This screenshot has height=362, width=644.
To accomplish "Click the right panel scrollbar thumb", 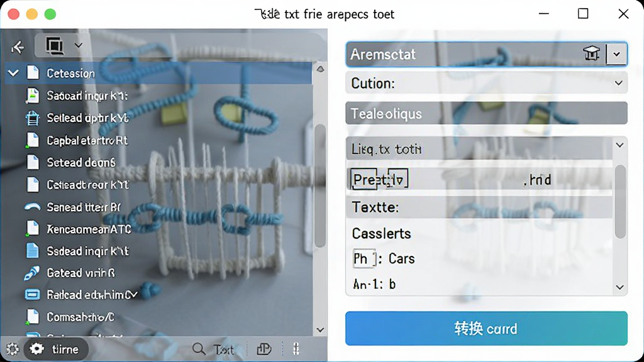I will 620,201.
